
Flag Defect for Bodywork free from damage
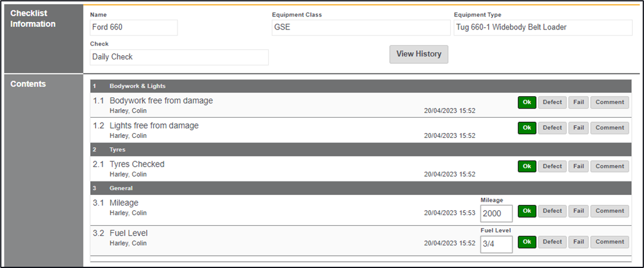click(x=552, y=102)
